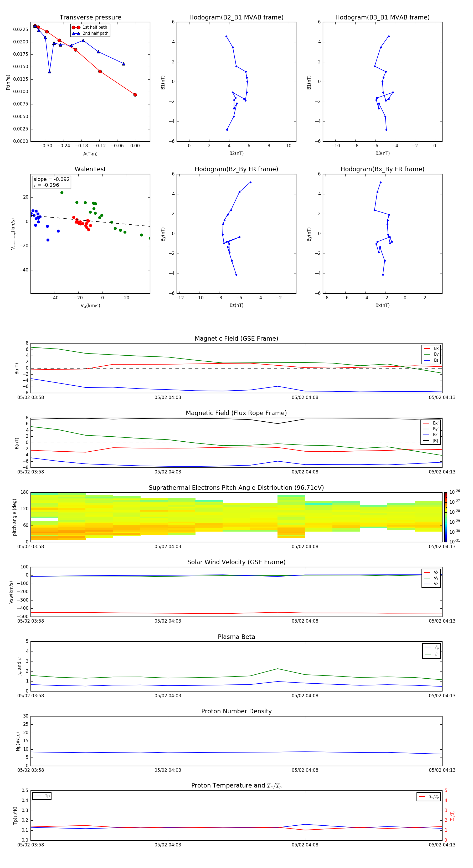The width and height of the screenshot is (473, 868).
Task: Click the 'B3(nT)' x-axis label
Action: click(x=382, y=153)
